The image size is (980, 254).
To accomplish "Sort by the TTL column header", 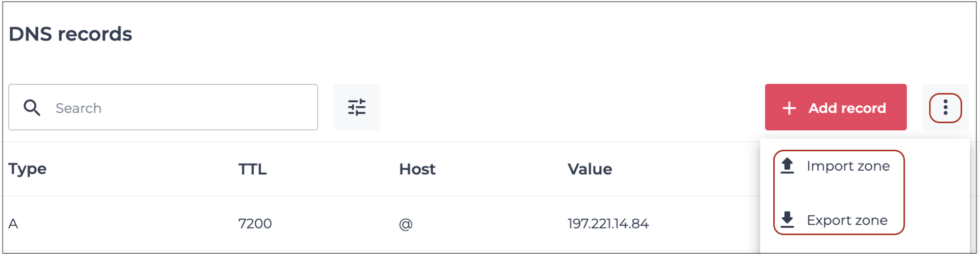I will point(252,169).
